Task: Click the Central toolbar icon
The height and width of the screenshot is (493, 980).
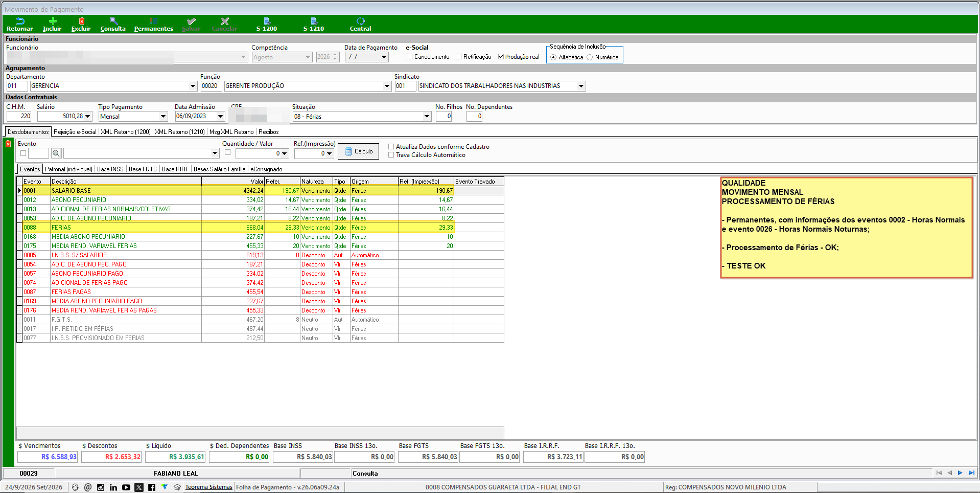Action: coord(361,21)
